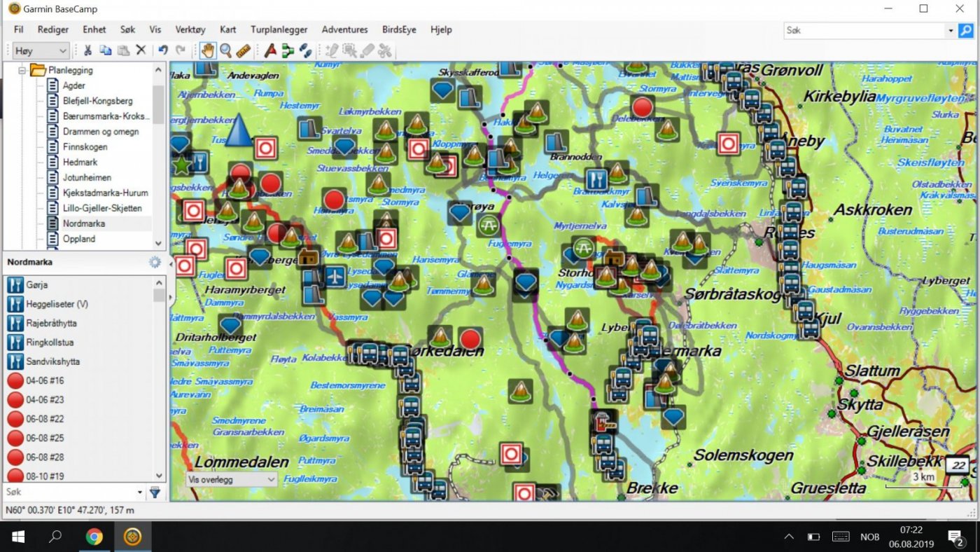Image resolution: width=980 pixels, height=552 pixels.
Task: Click the blue triangle waypoint on map
Action: pyautogui.click(x=239, y=130)
